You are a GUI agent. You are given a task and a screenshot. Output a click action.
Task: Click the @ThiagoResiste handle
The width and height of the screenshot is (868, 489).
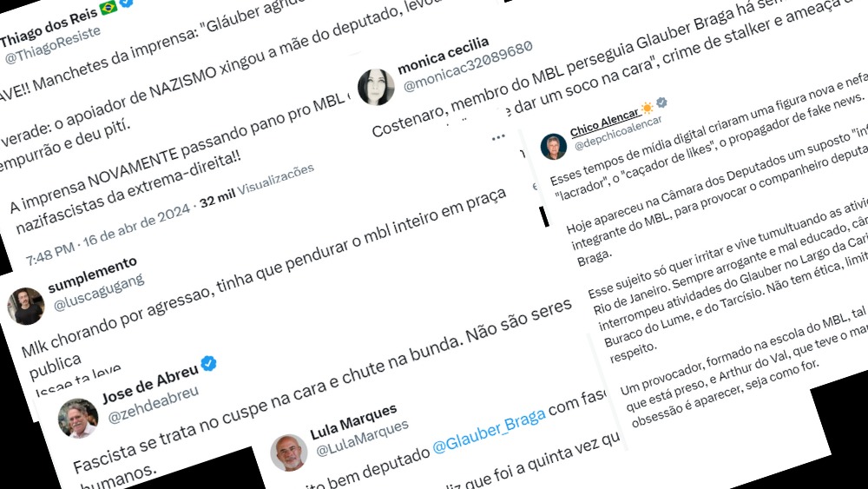coord(53,44)
